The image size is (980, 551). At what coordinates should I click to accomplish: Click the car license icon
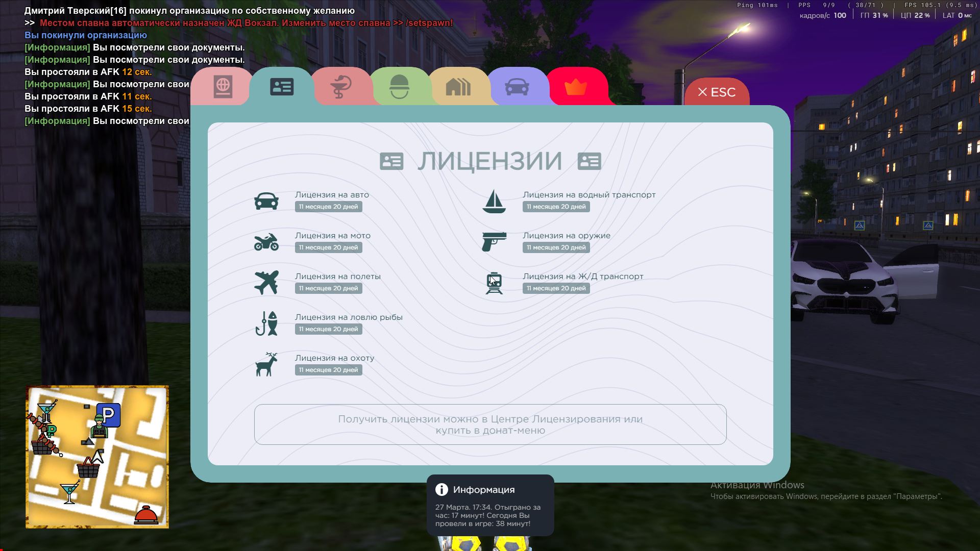pyautogui.click(x=266, y=201)
